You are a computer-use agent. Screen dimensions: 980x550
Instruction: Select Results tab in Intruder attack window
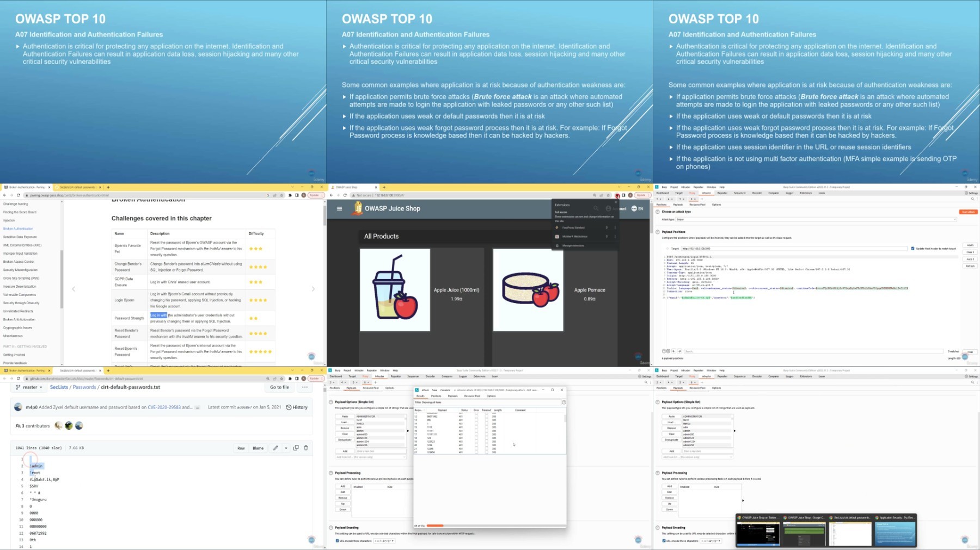tap(420, 396)
